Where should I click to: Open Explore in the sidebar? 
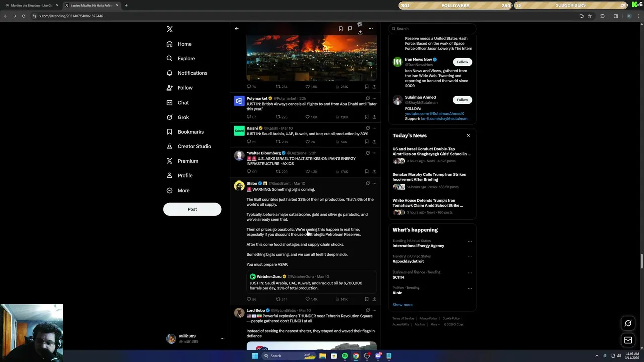tap(181, 59)
